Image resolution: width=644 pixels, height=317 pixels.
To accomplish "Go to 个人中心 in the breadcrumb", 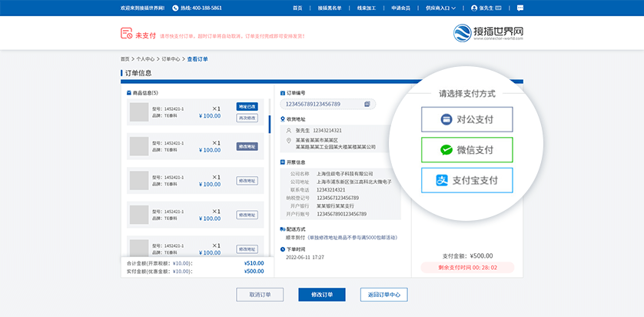I will (x=144, y=59).
